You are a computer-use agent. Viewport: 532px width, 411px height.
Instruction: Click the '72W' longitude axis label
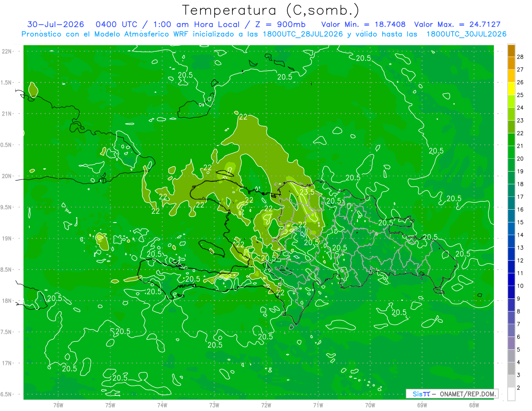[x=266, y=405]
